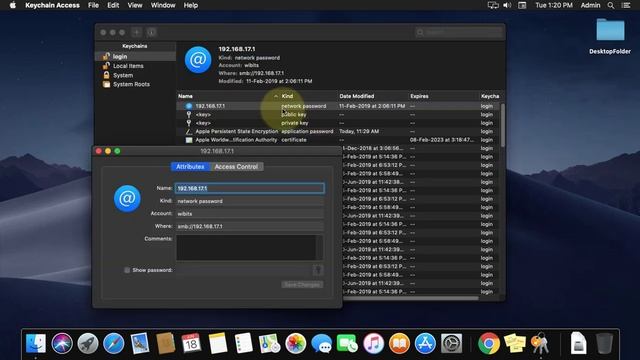This screenshot has height=360, width=640.
Task: Open Messages from the Dock
Action: click(x=322, y=343)
